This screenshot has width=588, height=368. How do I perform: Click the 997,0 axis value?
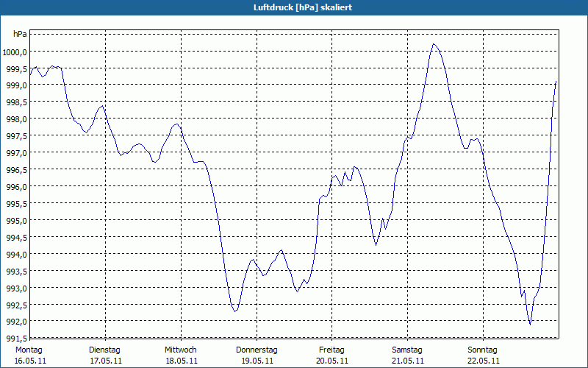click(18, 153)
